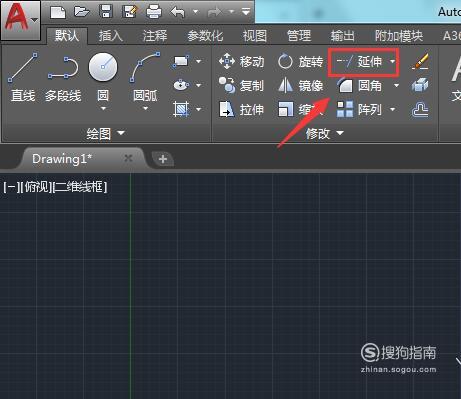
Task: Expand the 圆弧 arc options arrow
Action: click(x=145, y=108)
